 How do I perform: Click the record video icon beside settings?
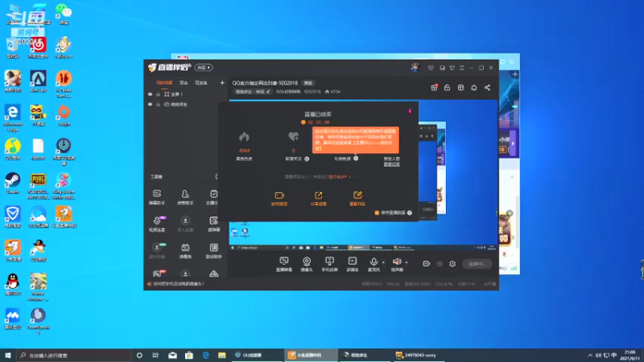[427, 264]
